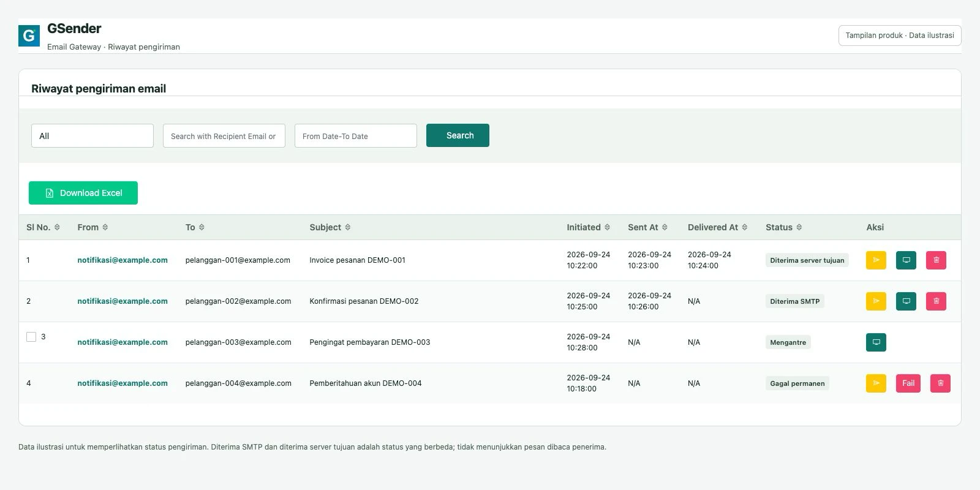980x490 pixels.
Task: Sort table by Initiated column
Action: pos(607,227)
